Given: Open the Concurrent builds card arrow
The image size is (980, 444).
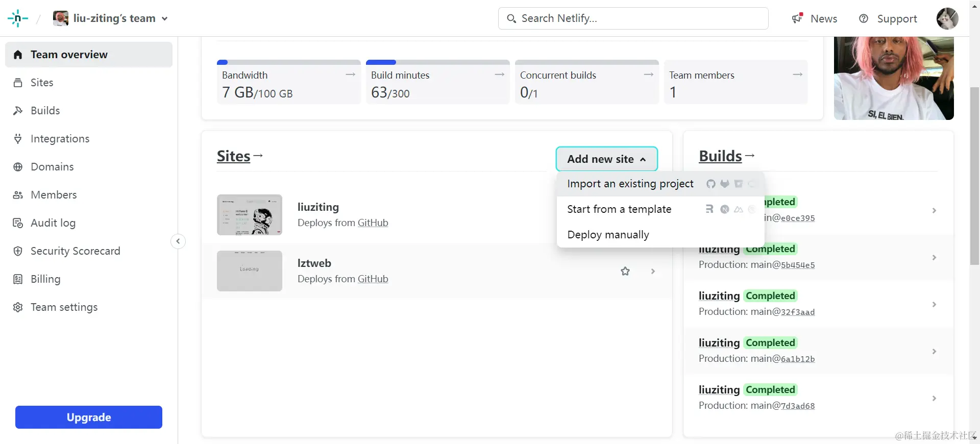Looking at the screenshot, I should 649,75.
